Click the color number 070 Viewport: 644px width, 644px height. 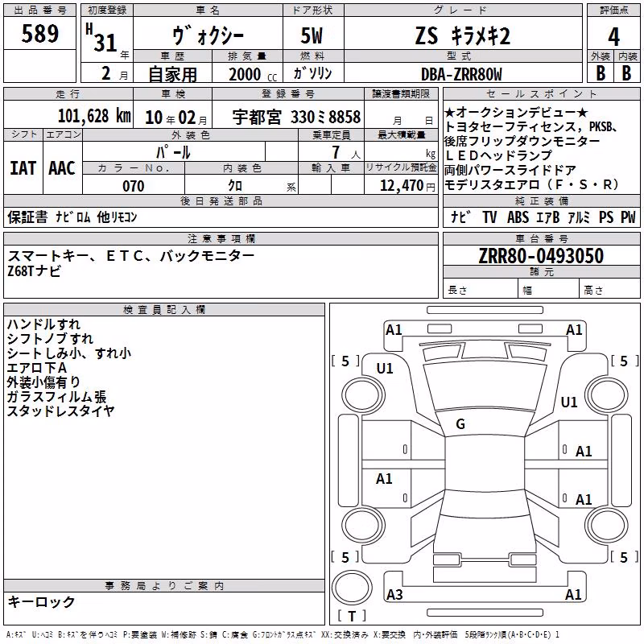click(134, 186)
